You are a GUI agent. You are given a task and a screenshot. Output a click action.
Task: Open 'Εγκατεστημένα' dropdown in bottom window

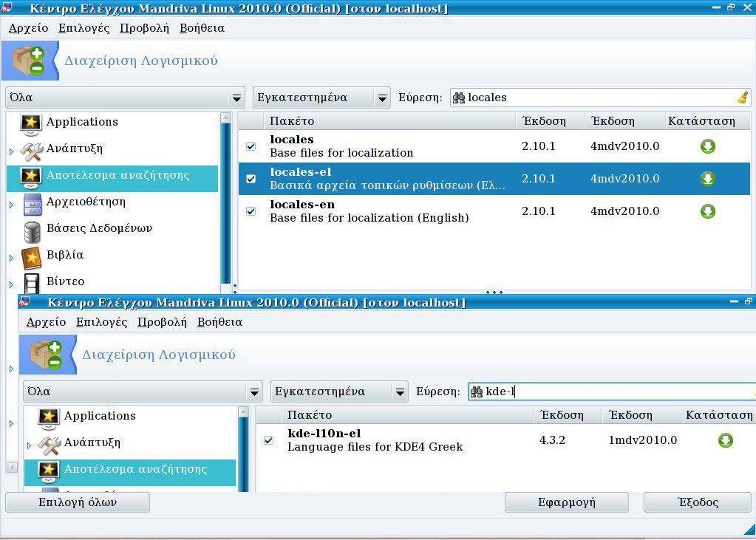[x=339, y=392]
